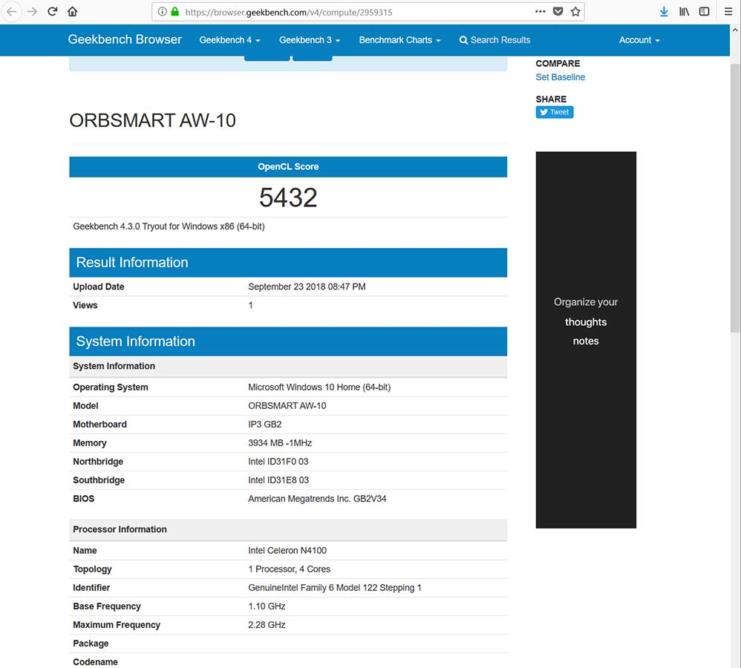
Task: Expand the Geekbench 4 dropdown menu
Action: [x=230, y=40]
